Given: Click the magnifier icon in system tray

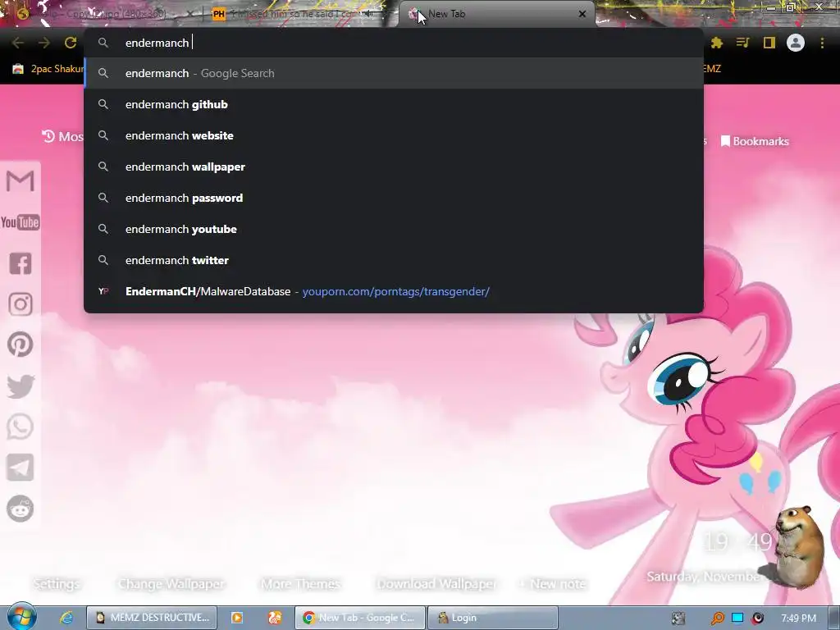Looking at the screenshot, I should tap(717, 619).
